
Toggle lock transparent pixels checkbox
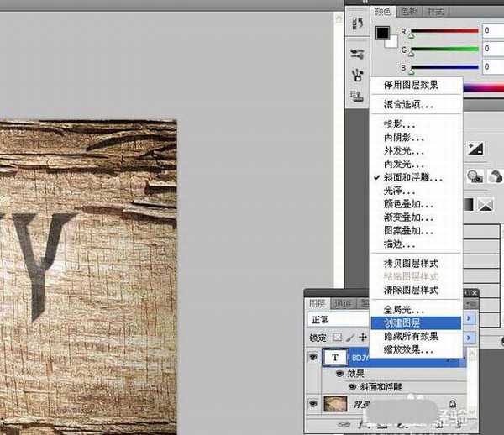[x=339, y=338]
